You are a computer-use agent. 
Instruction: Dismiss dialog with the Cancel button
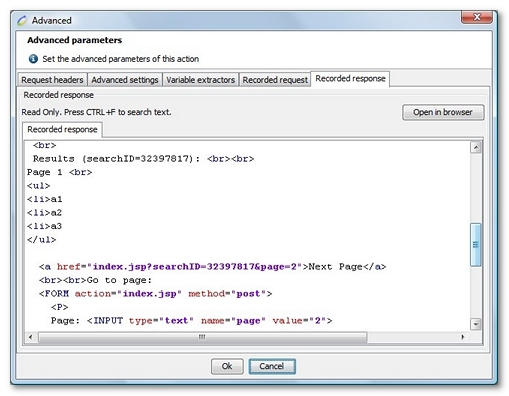point(272,366)
